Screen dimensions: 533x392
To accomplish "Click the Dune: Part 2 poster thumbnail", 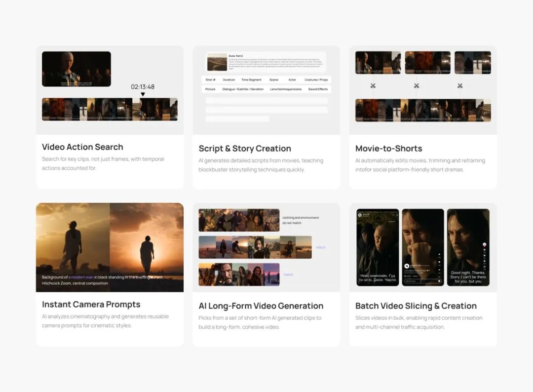I will (x=217, y=62).
